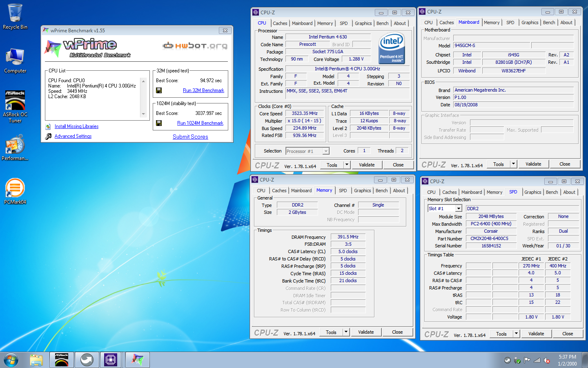This screenshot has width=588, height=368.
Task: Click Close button in CPU-Z Mainboard window
Action: (x=565, y=164)
